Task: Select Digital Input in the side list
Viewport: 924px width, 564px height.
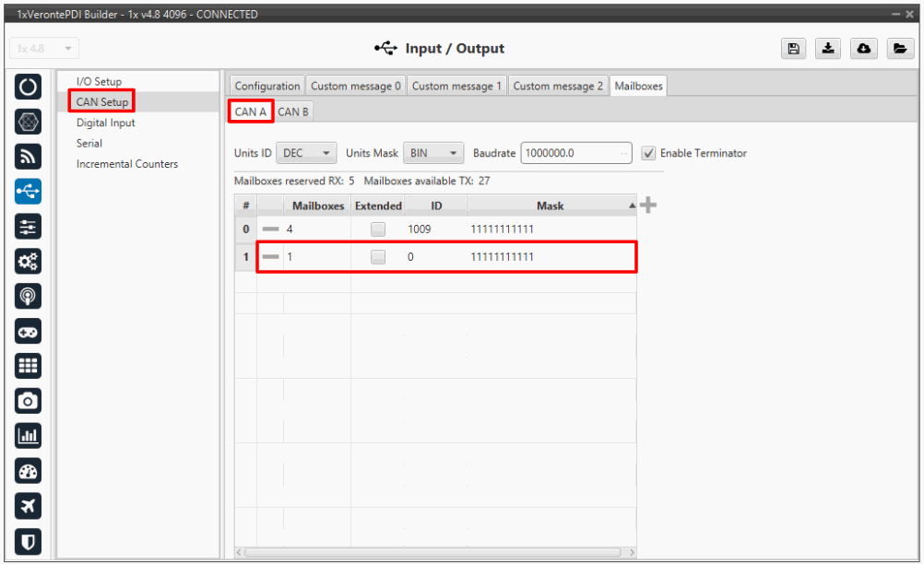Action: point(105,123)
